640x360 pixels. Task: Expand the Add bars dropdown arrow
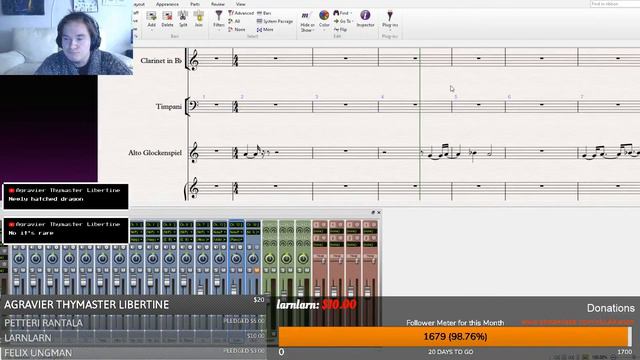(151, 30)
